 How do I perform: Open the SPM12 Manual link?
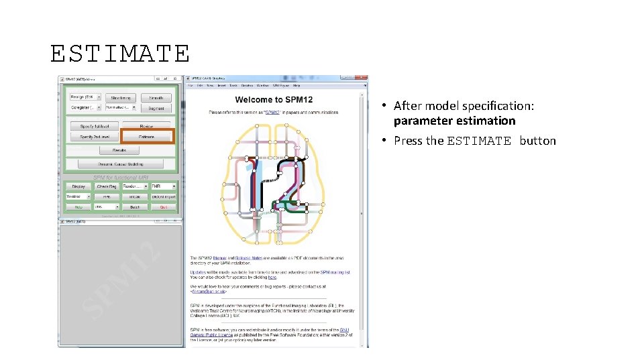[220, 258]
